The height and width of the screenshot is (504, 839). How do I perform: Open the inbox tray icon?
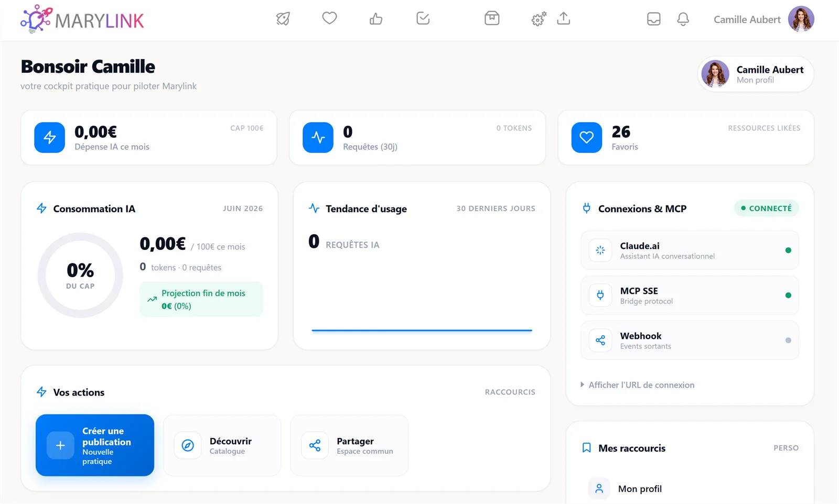654,19
